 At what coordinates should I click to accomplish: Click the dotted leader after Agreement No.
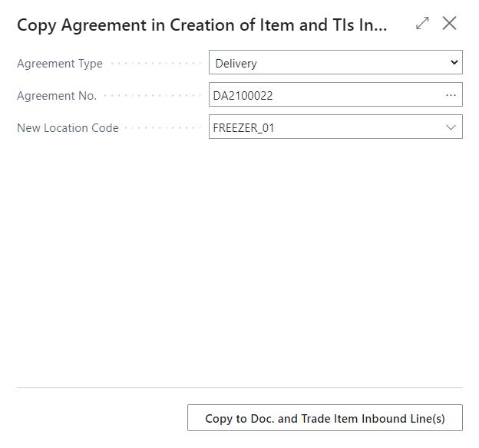(x=152, y=96)
